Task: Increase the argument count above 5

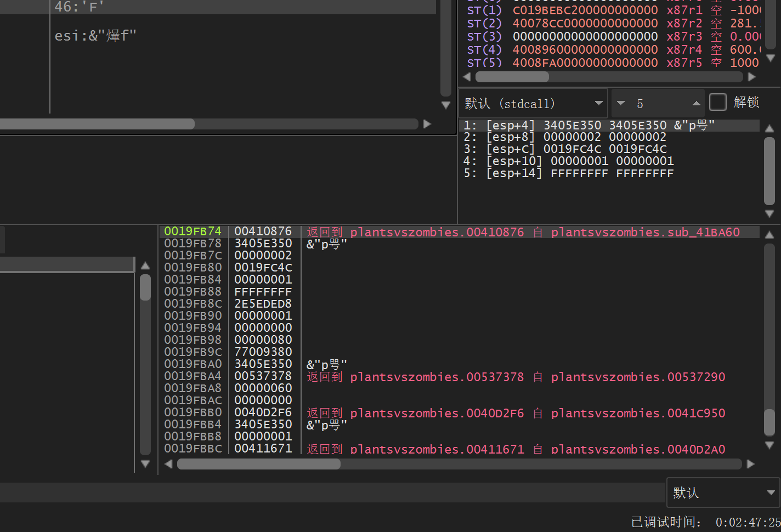Action: [x=696, y=103]
